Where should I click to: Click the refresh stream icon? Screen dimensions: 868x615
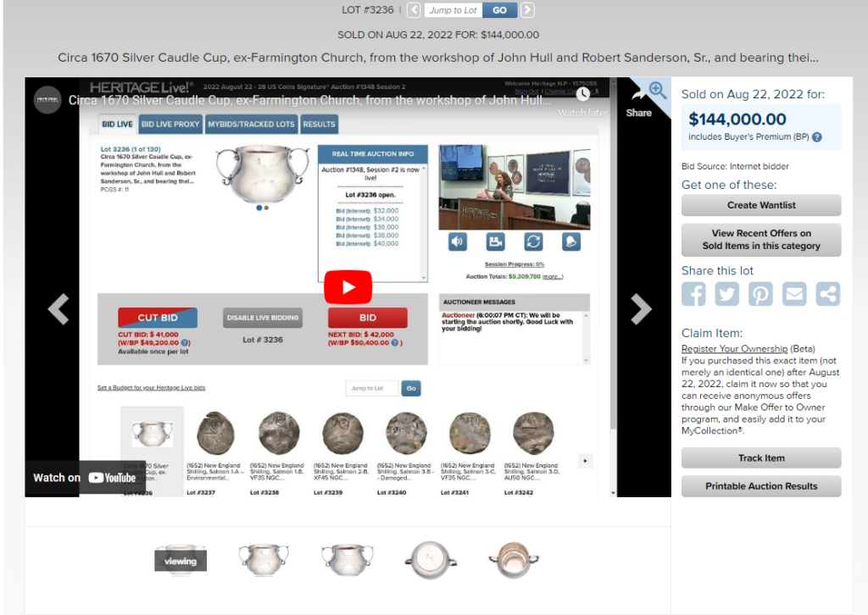(x=534, y=241)
